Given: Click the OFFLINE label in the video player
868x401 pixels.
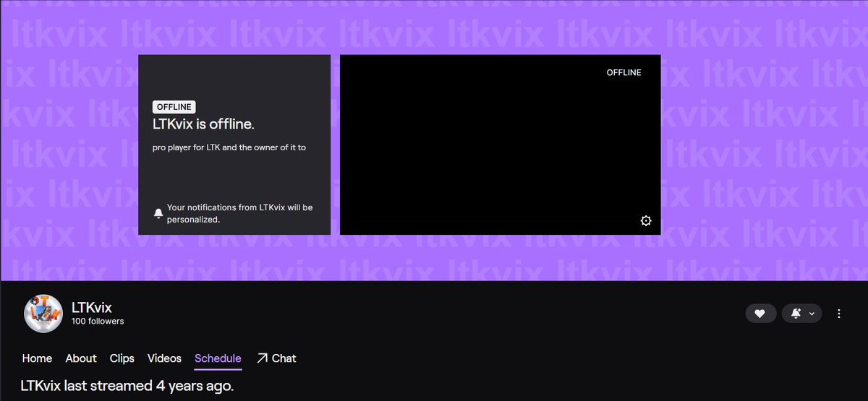Looking at the screenshot, I should pos(624,72).
